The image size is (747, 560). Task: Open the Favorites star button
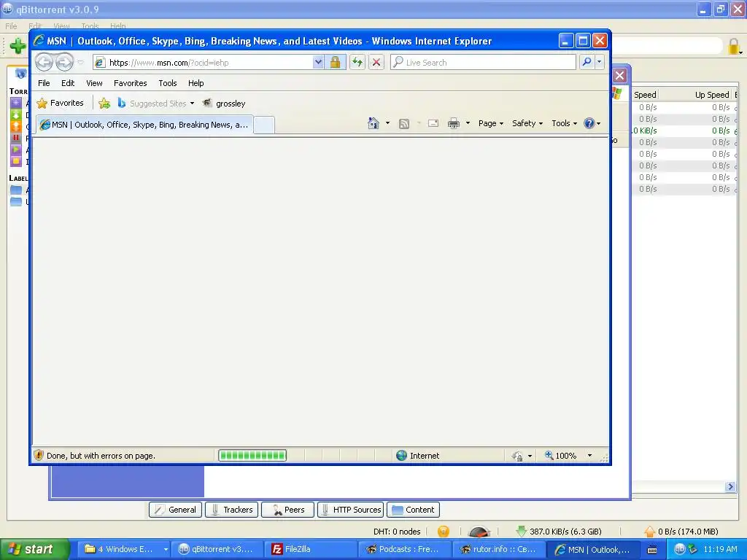click(x=60, y=103)
